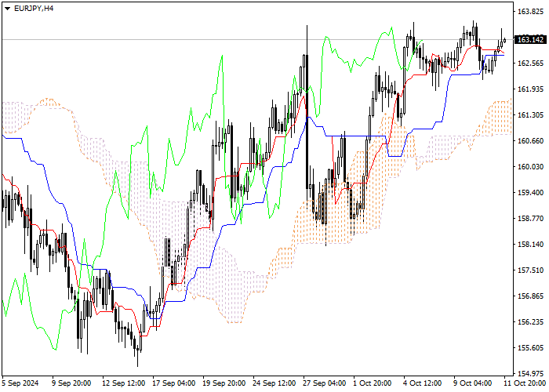Click the 155.605 price axis label
The height and width of the screenshot is (392, 549).
pos(530,348)
